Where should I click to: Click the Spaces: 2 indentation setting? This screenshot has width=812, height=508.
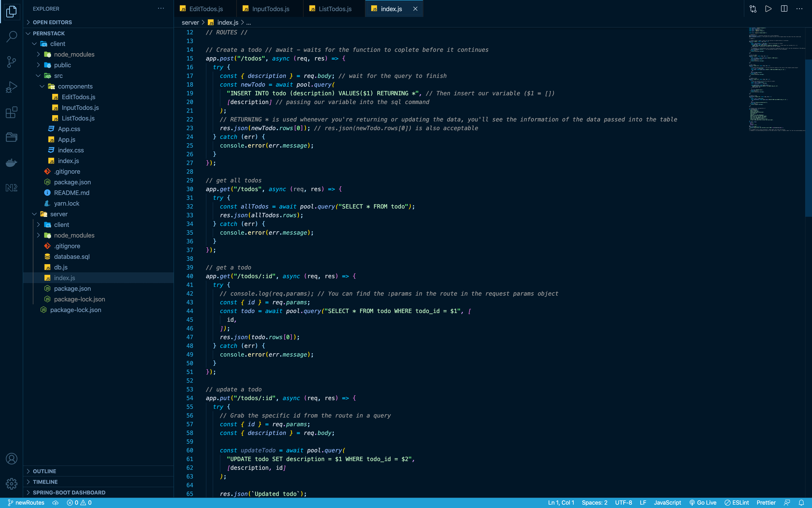594,503
